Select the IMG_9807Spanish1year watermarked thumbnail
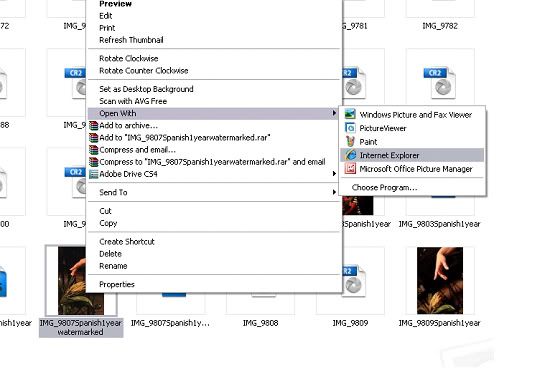 coord(81,280)
